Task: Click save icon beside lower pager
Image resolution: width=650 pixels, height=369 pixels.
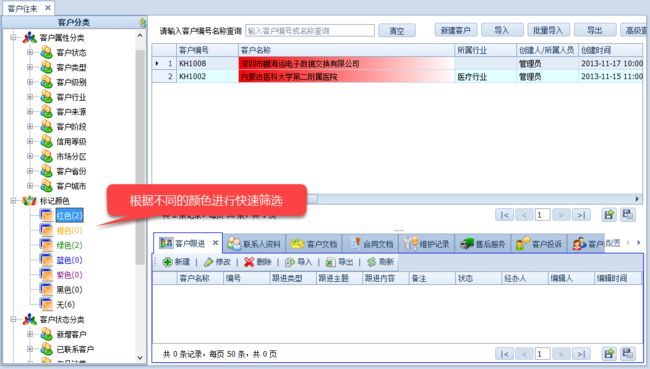Action: (628, 354)
